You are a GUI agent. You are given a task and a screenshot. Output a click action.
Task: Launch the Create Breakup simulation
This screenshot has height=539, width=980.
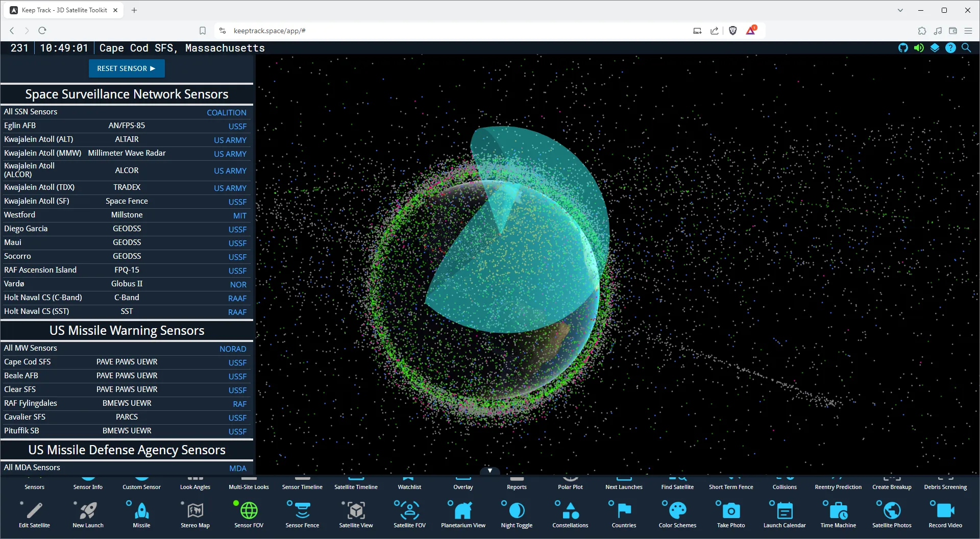(891, 482)
